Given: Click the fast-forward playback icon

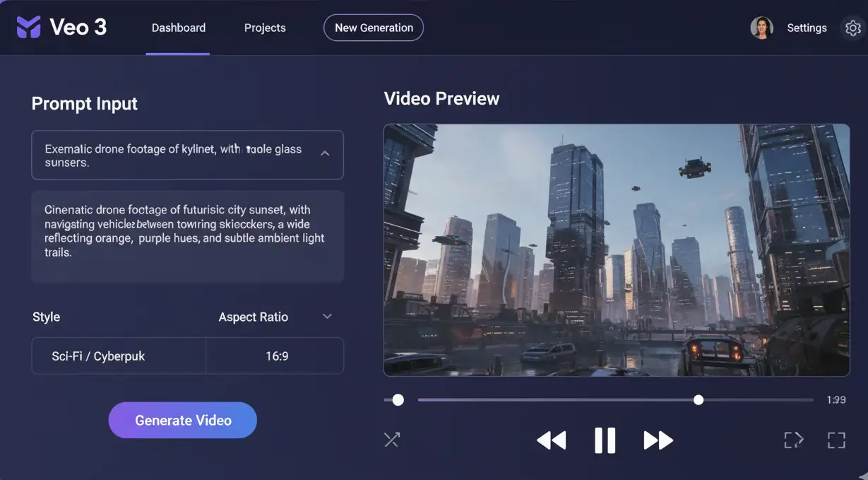Looking at the screenshot, I should (658, 439).
